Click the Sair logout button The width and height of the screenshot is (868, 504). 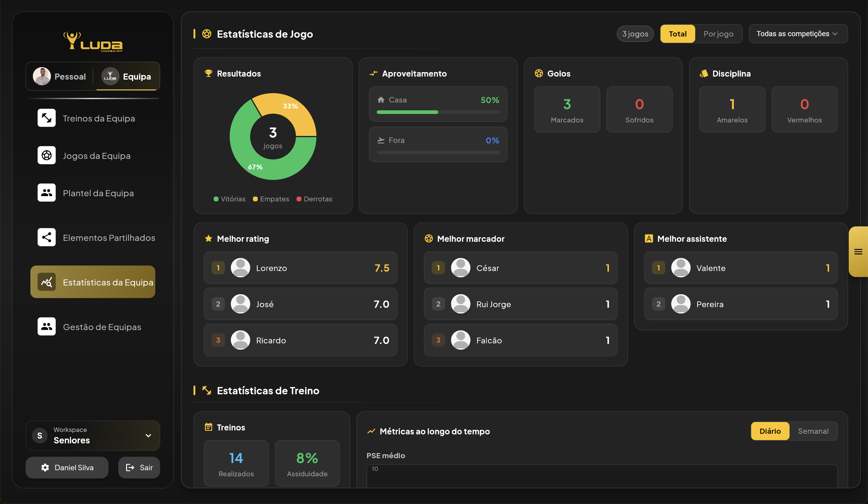(x=139, y=468)
